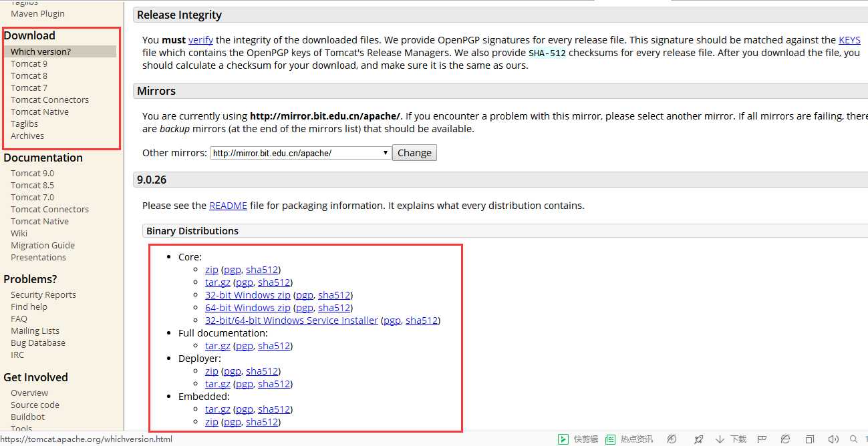Image resolution: width=868 pixels, height=446 pixels.
Task: Open the 热点资讯 news feed
Action: 629,439
